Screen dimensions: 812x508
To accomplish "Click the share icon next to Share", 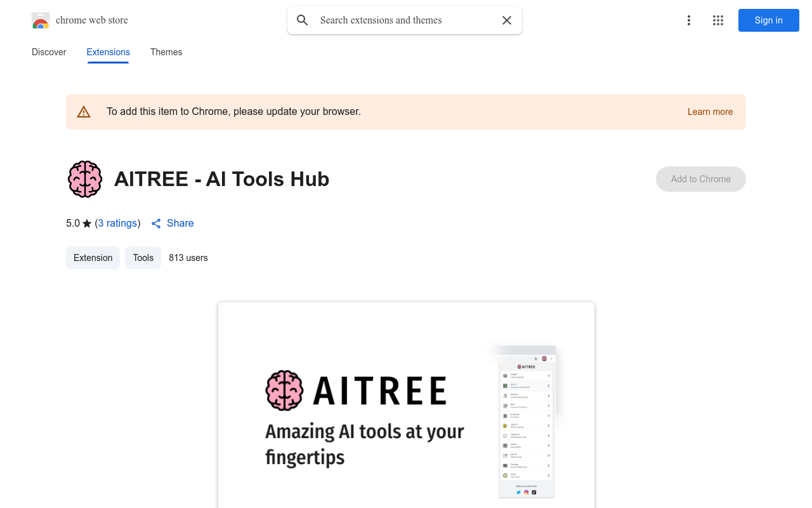I will pyautogui.click(x=156, y=224).
